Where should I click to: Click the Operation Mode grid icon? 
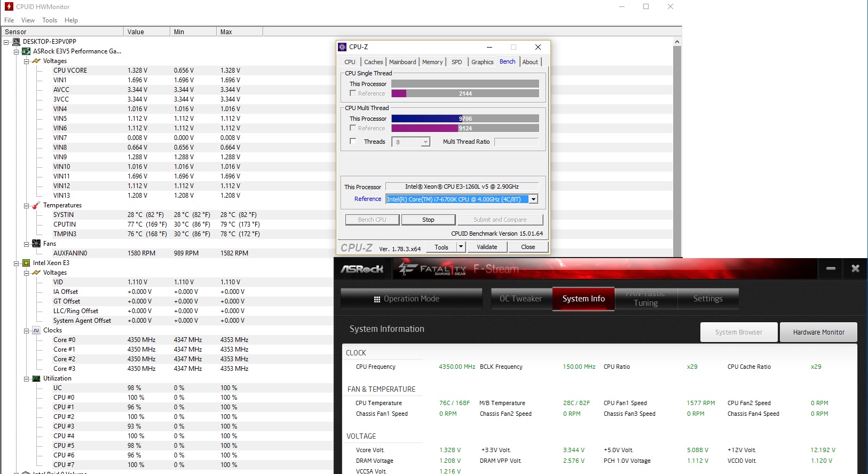(377, 299)
